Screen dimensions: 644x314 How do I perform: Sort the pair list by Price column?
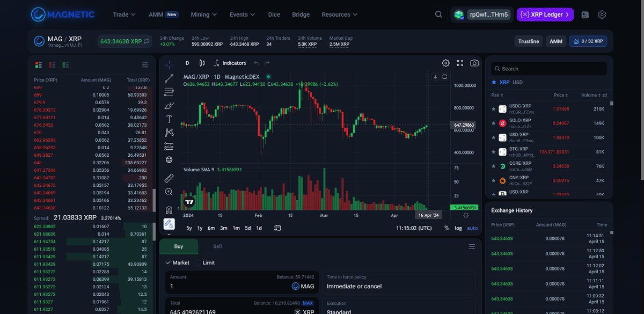tap(561, 95)
